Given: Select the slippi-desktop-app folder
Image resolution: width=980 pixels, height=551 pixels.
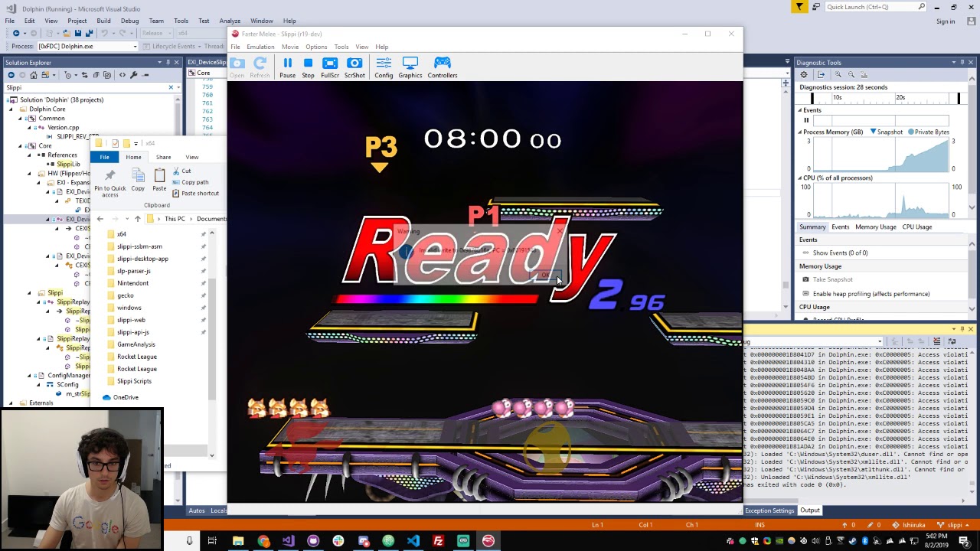Looking at the screenshot, I should (x=138, y=259).
